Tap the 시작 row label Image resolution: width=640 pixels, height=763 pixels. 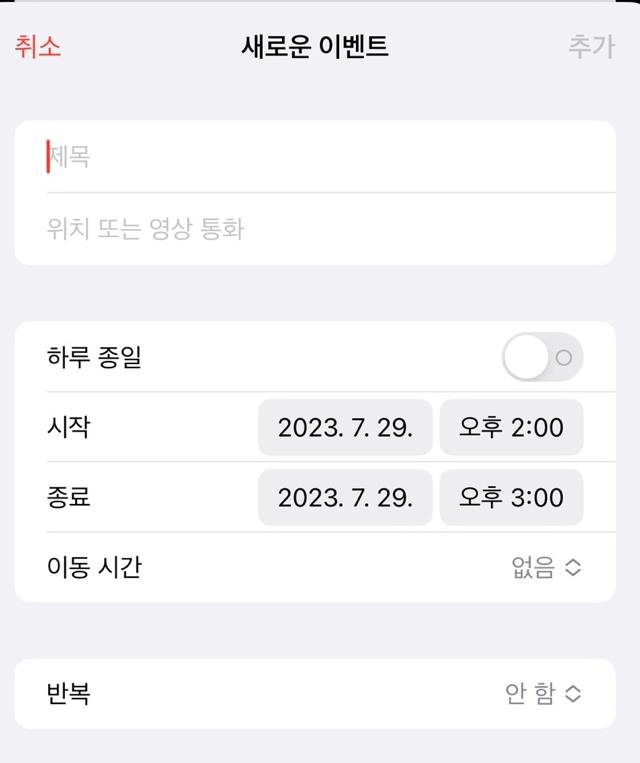click(68, 427)
